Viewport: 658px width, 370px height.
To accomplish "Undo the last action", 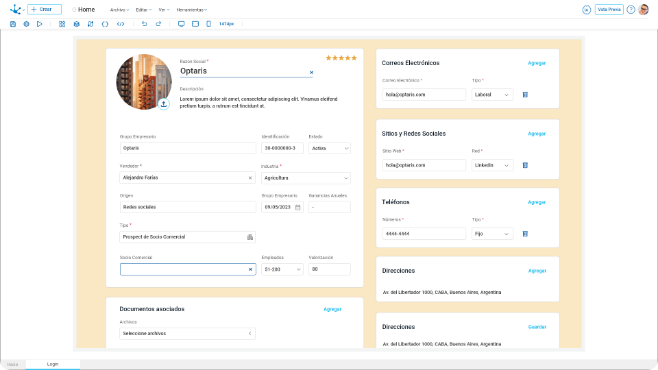I will (144, 24).
